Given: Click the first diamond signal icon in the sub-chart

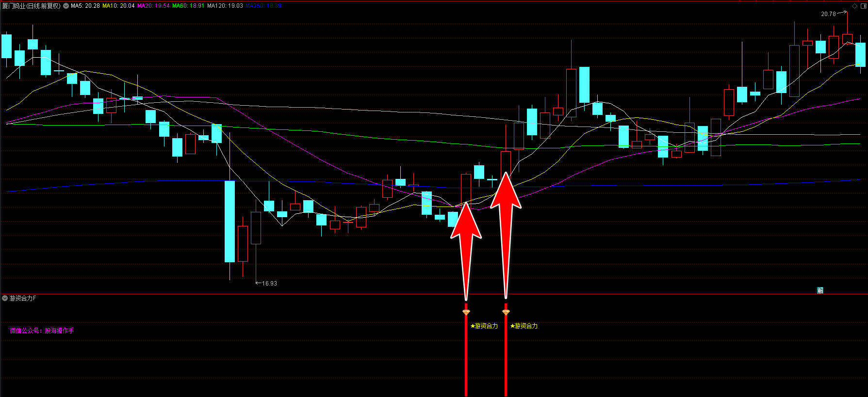Looking at the screenshot, I should 466,313.
